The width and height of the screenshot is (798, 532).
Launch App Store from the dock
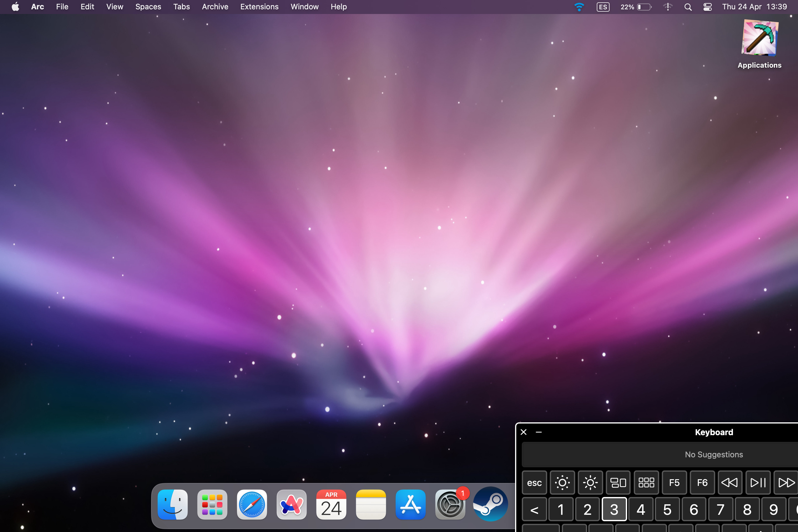(411, 505)
